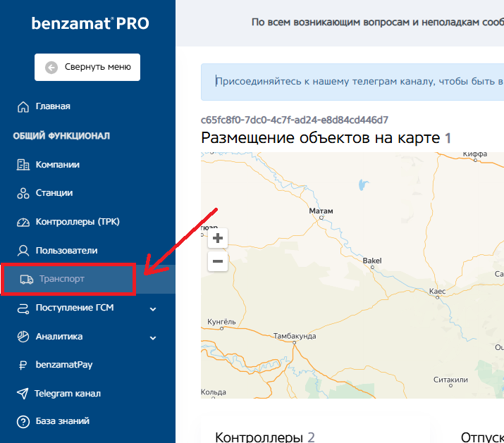Click the Свернуть меню button
Screen dimensions: 504x443
click(87, 67)
